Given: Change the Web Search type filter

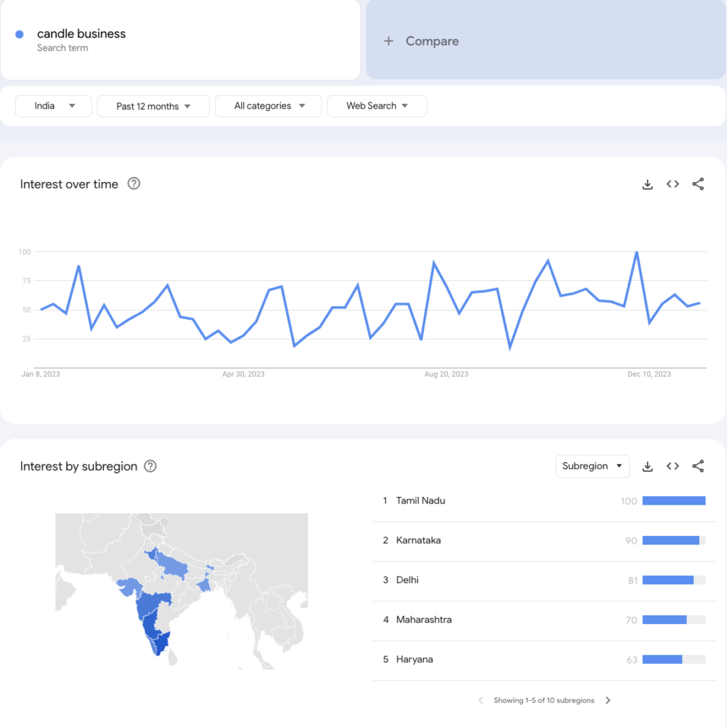Looking at the screenshot, I should [376, 106].
